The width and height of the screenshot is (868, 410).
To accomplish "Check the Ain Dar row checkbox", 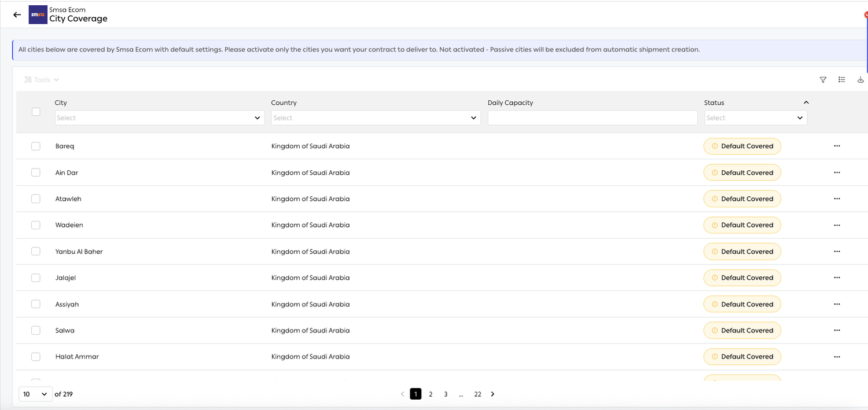I will point(36,173).
